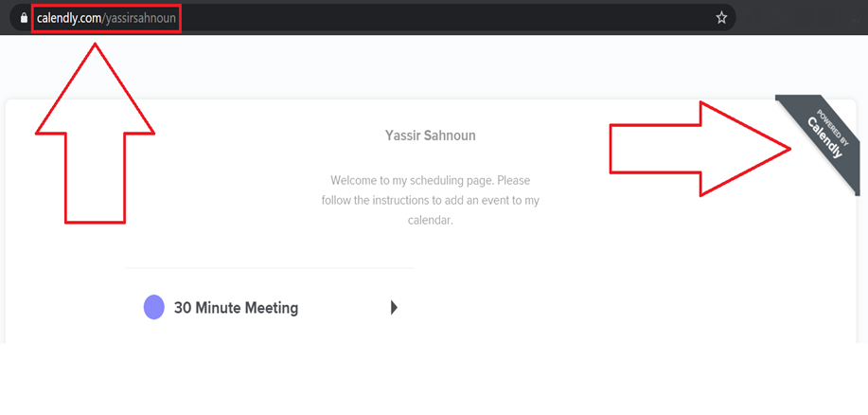Click the Yassir Sahnoun profile name
Viewport: 868px width, 415px height.
tap(430, 135)
